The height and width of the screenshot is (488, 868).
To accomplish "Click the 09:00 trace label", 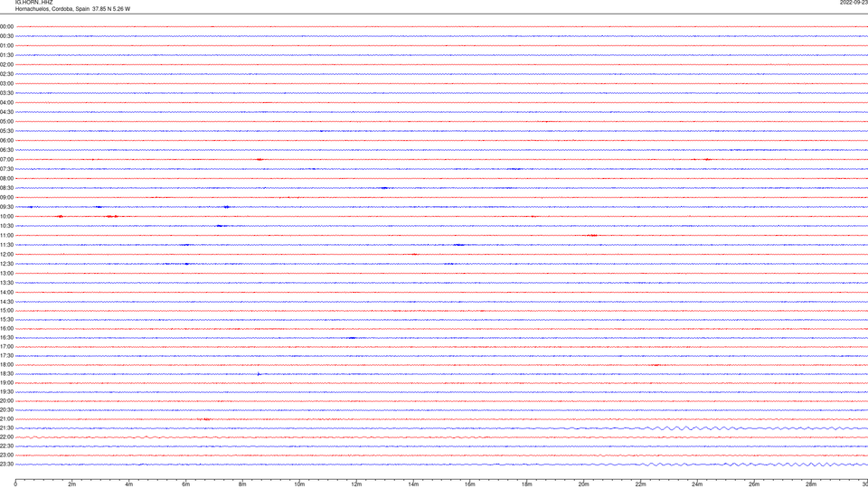I will click(x=6, y=197).
